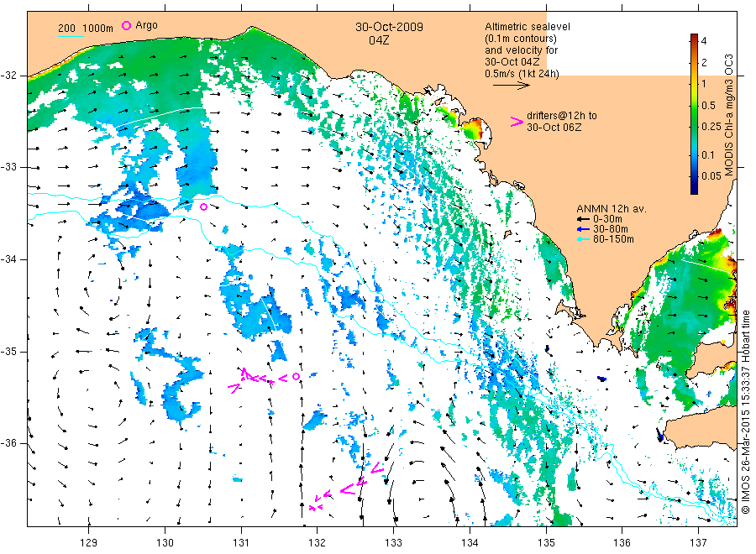Image resolution: width=756 pixels, height=554 pixels.
Task: Click the colorbar value 4 label
Action: tap(704, 41)
